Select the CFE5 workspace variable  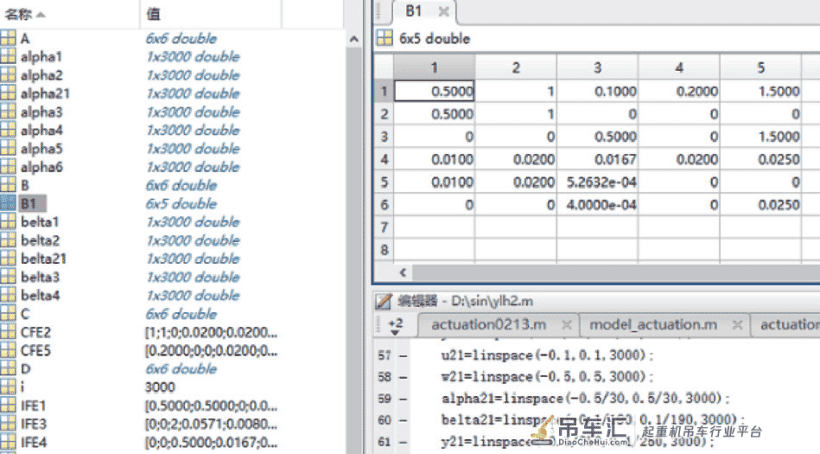[36, 350]
